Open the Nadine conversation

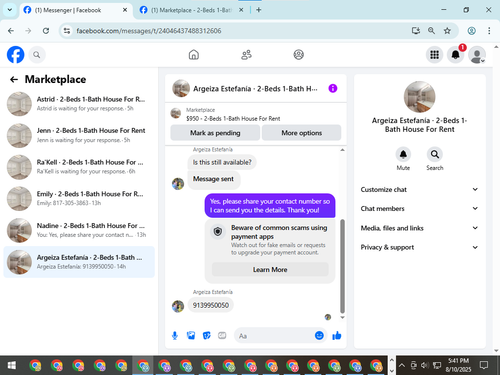coord(79,230)
